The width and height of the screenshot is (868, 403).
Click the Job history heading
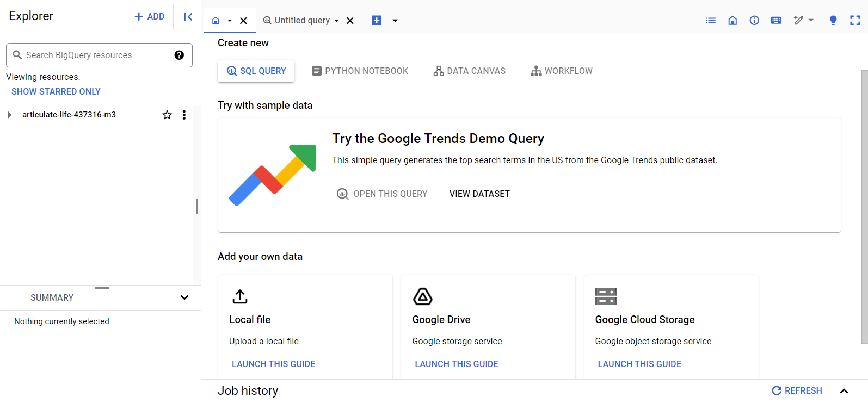248,391
